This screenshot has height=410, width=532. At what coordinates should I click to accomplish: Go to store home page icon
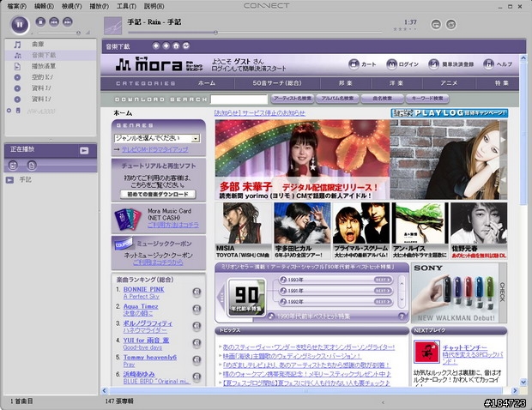[x=176, y=45]
